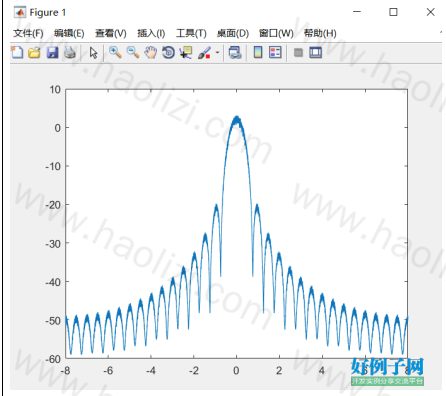Click the Hide Plot Tools icon

[298, 53]
